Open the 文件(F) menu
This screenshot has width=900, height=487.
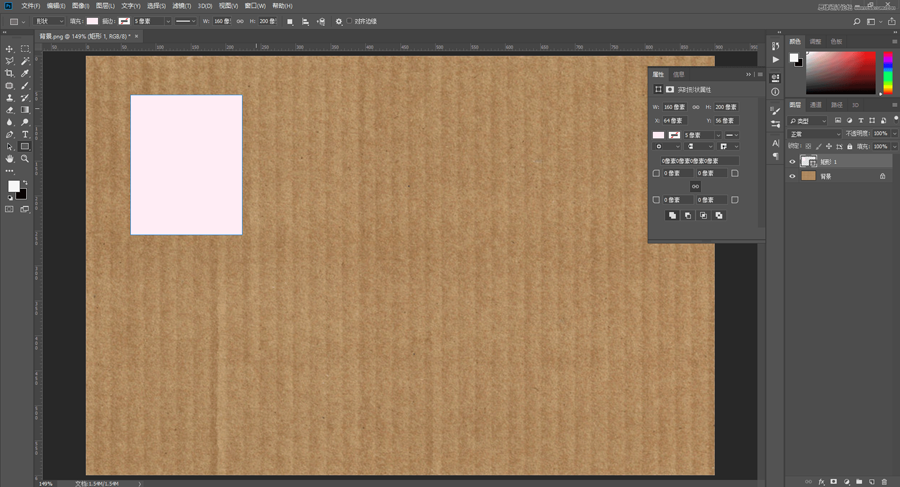(x=30, y=6)
